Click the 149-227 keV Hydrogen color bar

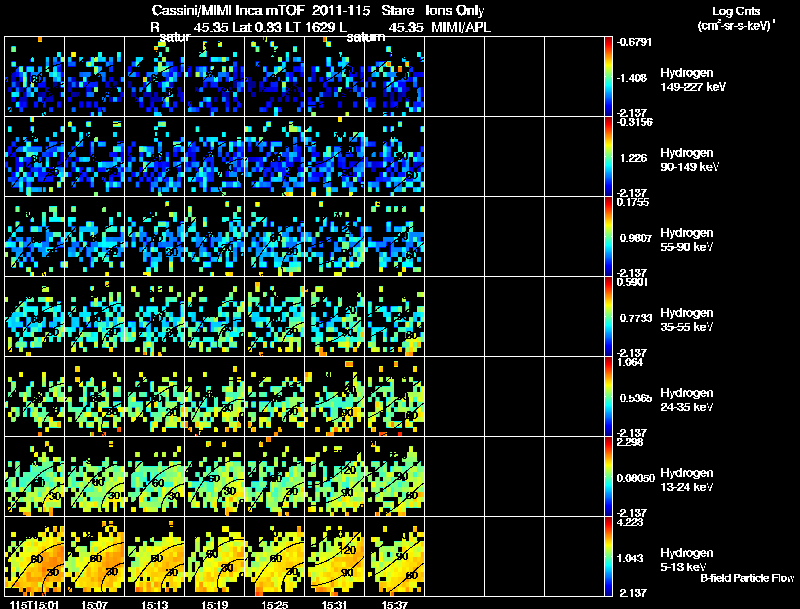(608, 77)
